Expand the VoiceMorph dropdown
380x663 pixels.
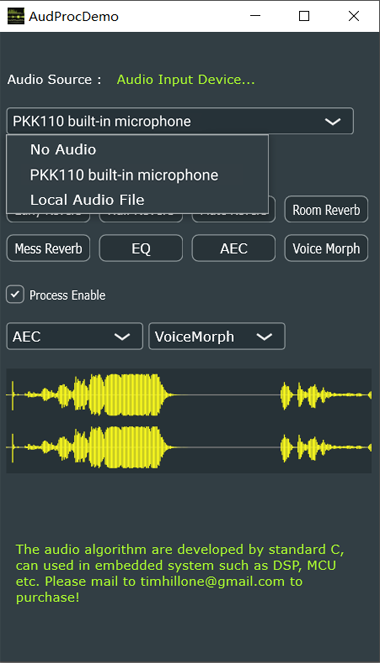(x=217, y=337)
